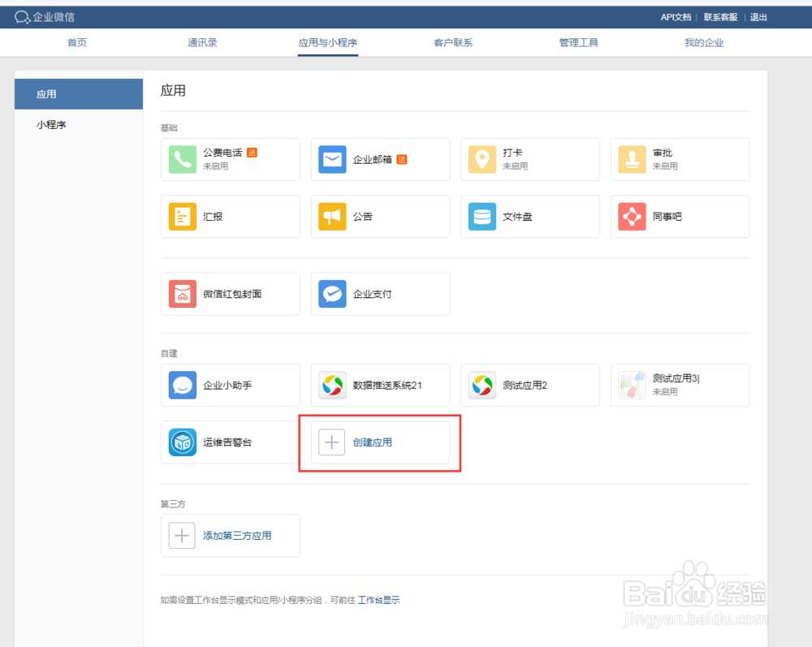Screen dimensions: 812x647
Task: Open the 微信红包封面 app
Action: (231, 293)
